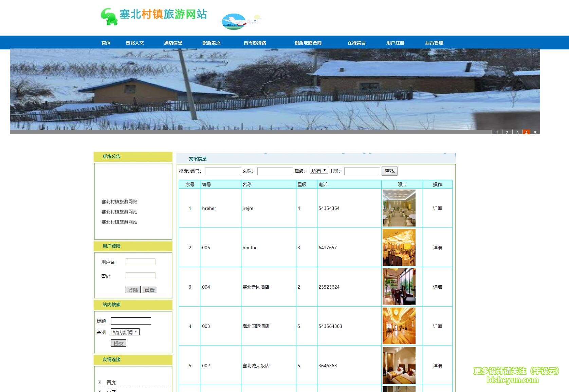Open the 星级 所有 dropdown

pos(318,171)
